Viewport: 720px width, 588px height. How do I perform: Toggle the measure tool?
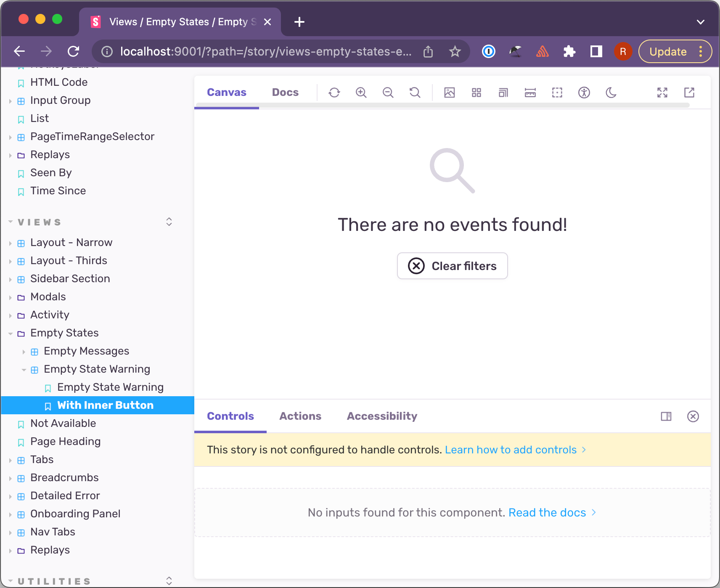(x=530, y=93)
